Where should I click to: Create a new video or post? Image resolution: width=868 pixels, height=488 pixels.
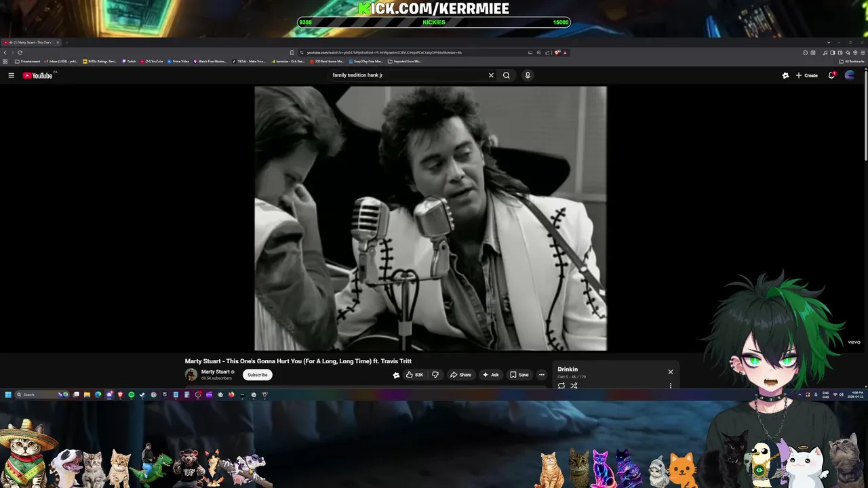point(807,75)
